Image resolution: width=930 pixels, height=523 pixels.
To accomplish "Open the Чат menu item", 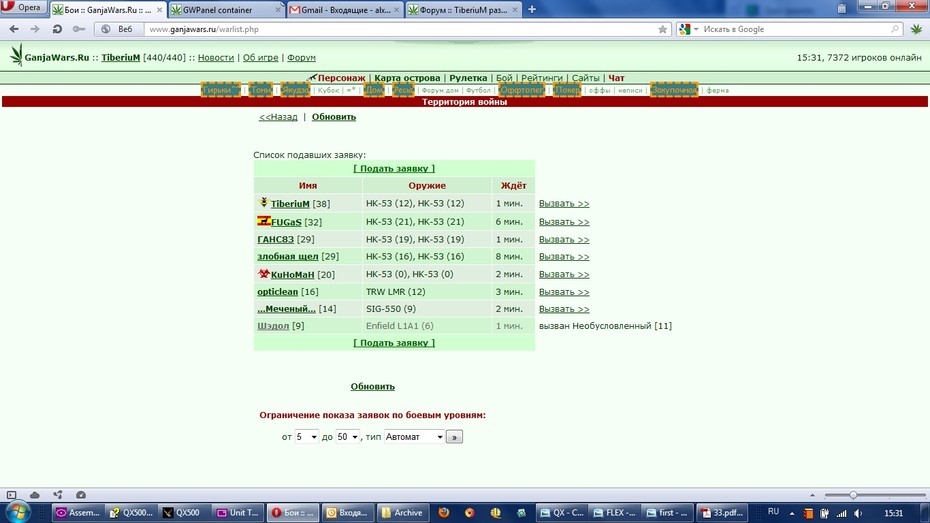I will point(616,78).
